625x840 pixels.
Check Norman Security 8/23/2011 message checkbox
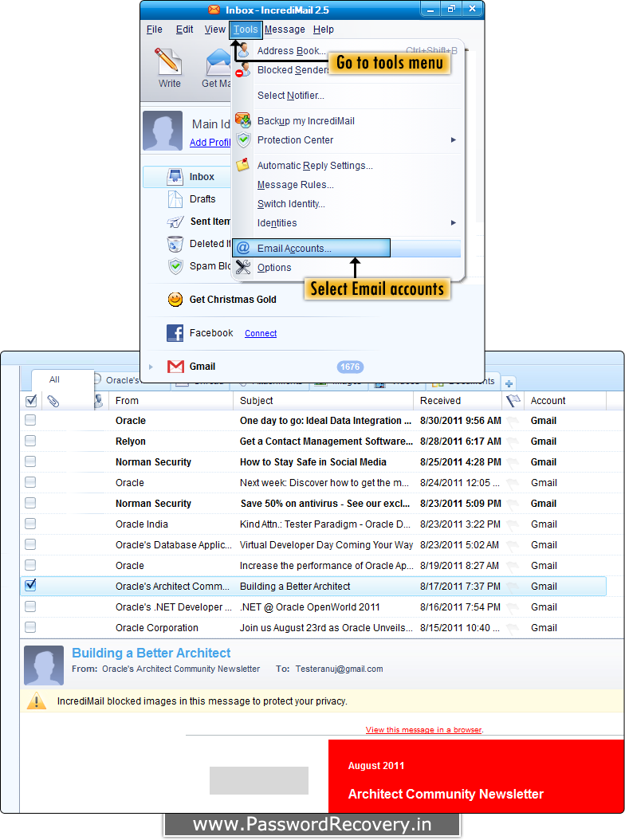30,503
